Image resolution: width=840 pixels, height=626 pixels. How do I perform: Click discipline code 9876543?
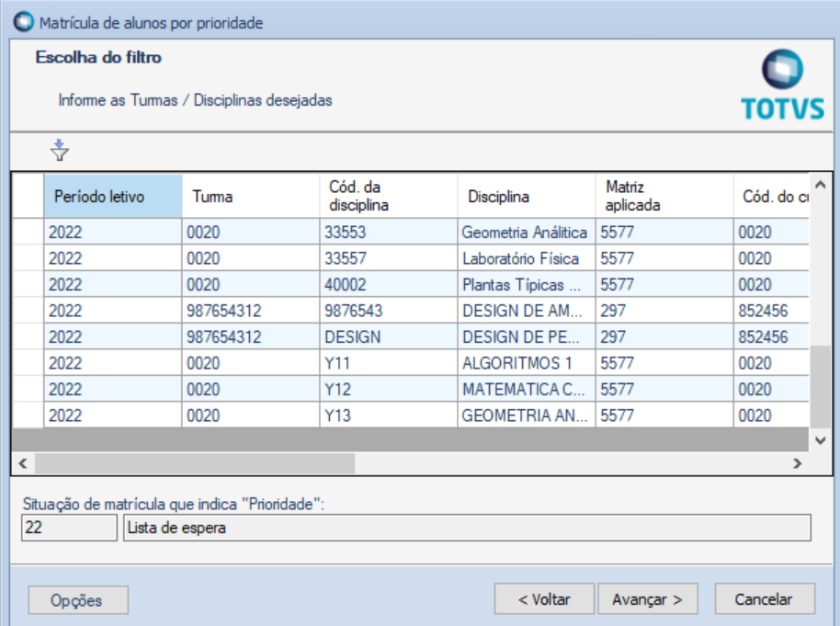[389, 311]
